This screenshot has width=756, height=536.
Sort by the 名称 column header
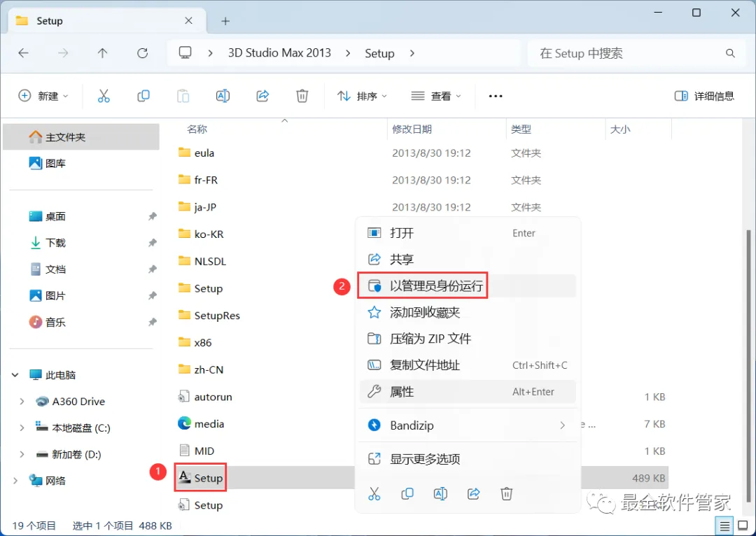(197, 129)
